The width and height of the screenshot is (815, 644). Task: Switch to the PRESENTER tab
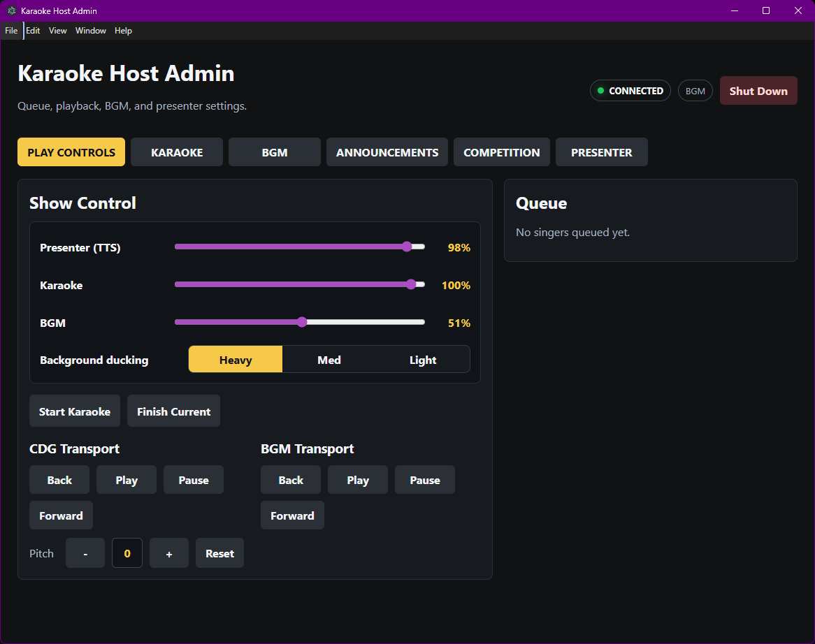click(x=601, y=152)
